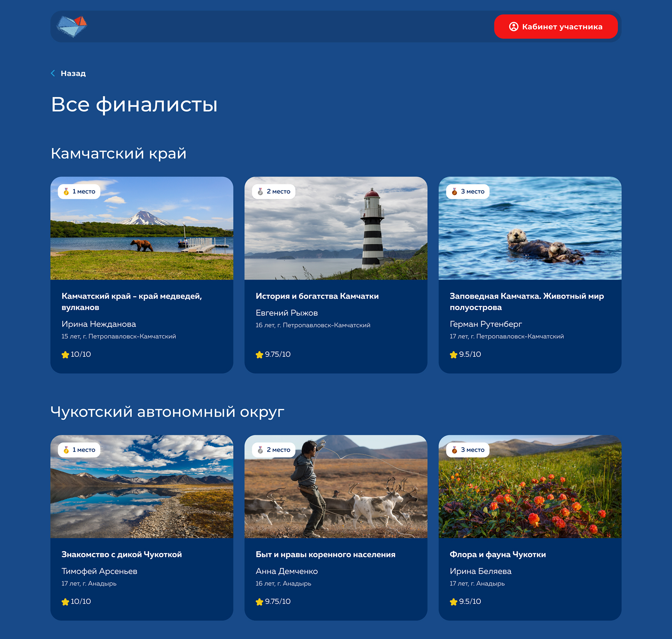Open 'Знакомство с дикой Чукоткой' title
672x639 pixels.
tap(122, 555)
